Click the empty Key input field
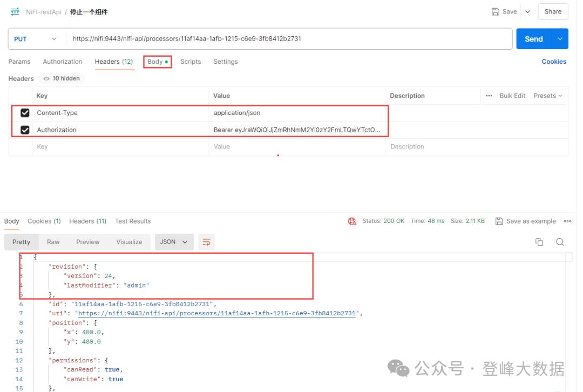583x392 pixels. tap(120, 146)
